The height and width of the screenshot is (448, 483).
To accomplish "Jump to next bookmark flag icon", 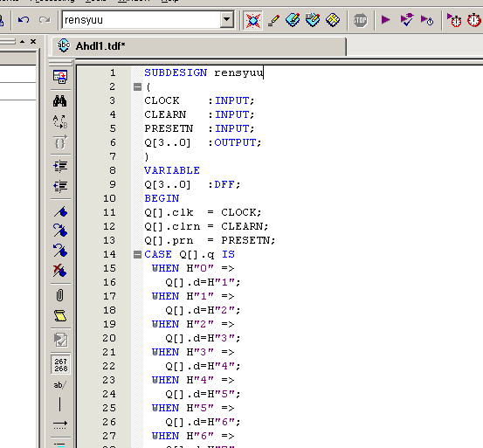I will (x=60, y=231).
